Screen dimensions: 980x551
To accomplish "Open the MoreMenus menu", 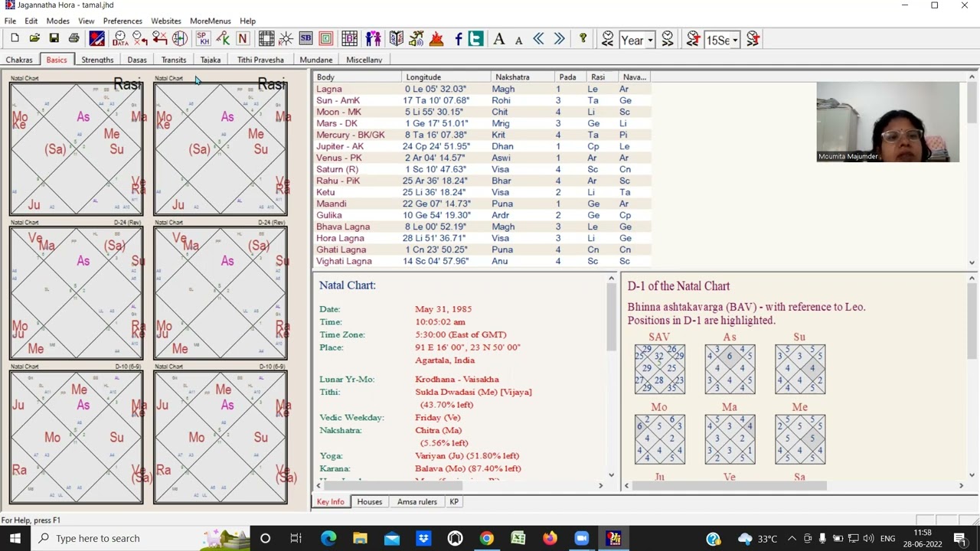I will pos(210,21).
